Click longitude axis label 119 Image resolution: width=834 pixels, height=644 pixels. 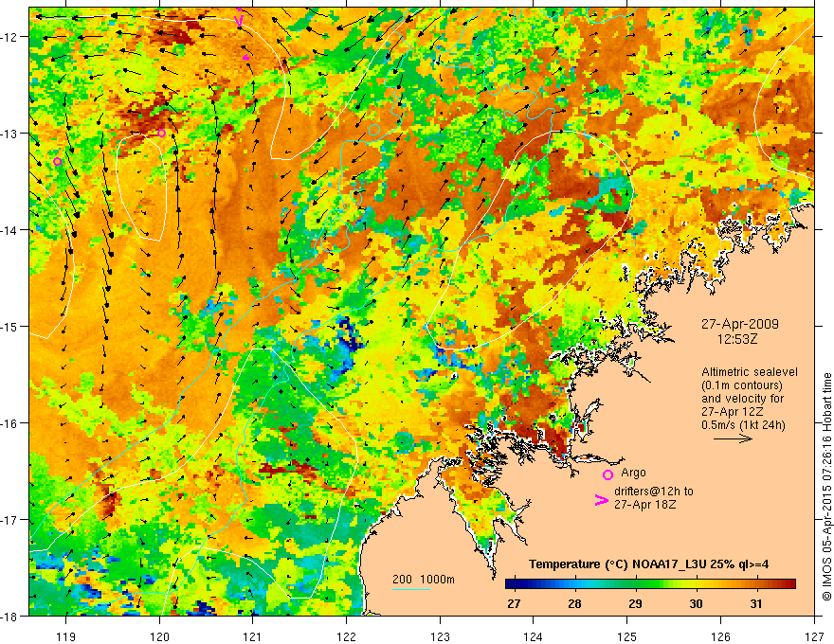pos(66,636)
